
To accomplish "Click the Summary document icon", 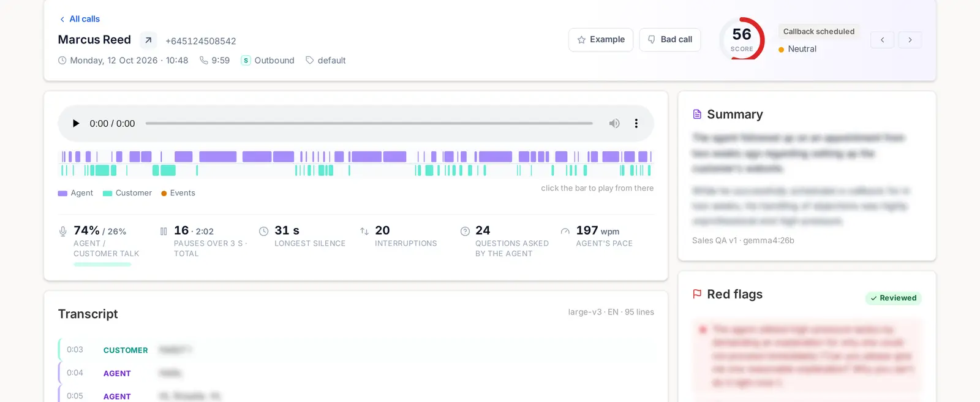I will point(697,114).
